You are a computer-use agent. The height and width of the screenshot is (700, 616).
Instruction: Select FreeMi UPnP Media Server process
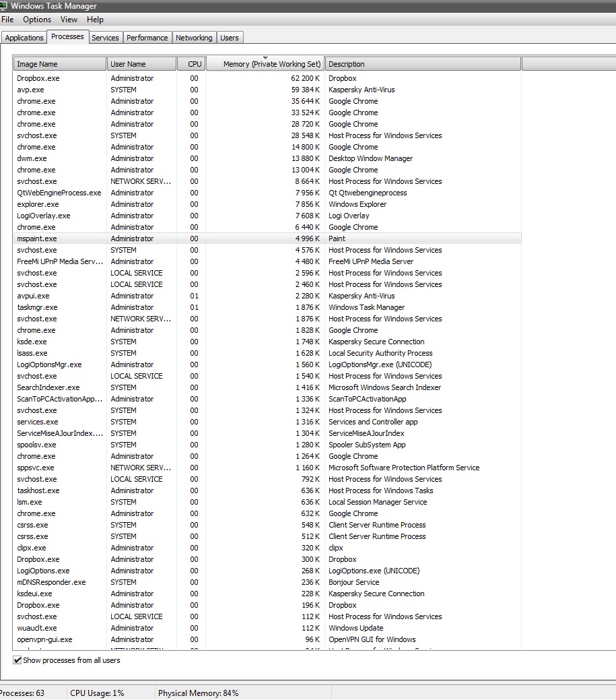pyautogui.click(x=267, y=261)
